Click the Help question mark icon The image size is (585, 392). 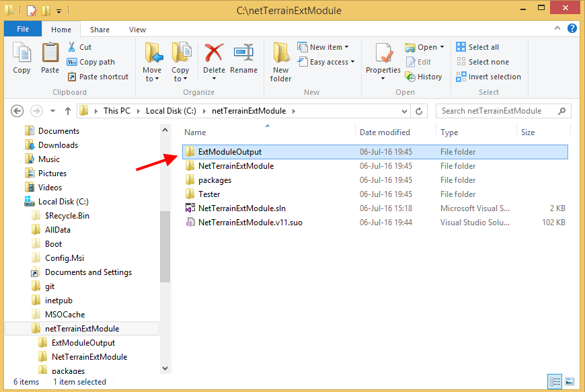[572, 29]
